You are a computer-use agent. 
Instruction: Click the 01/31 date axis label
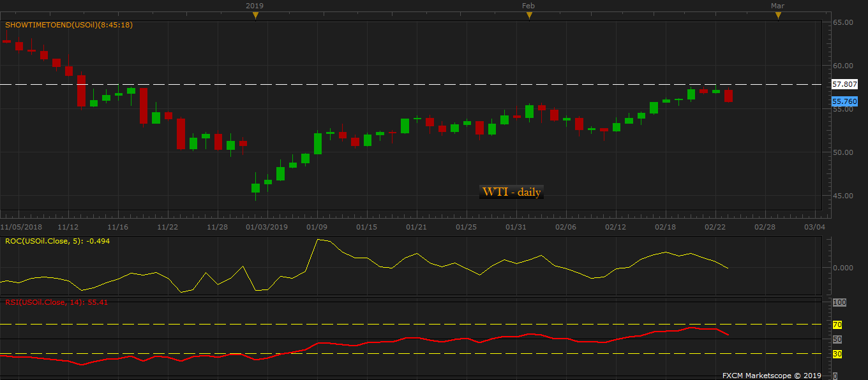pos(516,226)
